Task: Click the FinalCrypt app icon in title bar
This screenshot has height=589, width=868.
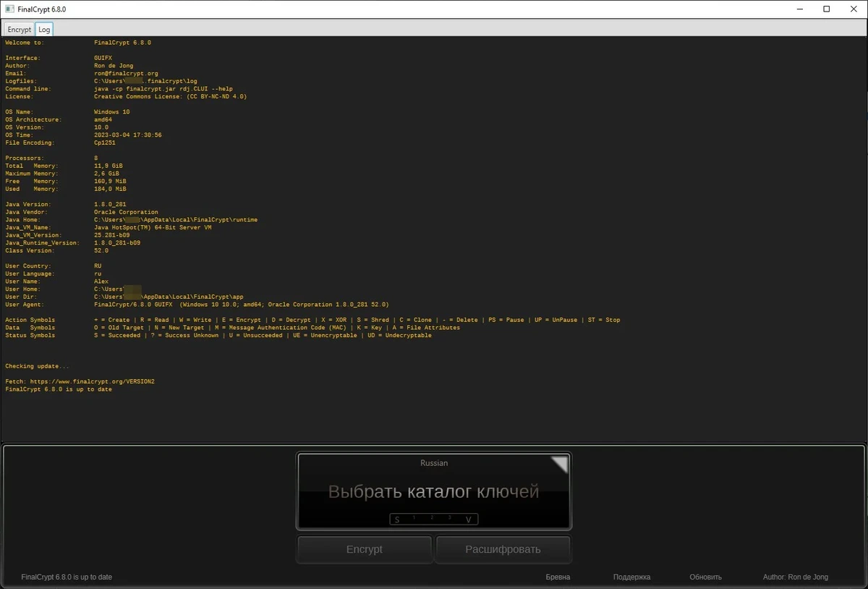Action: coord(9,9)
